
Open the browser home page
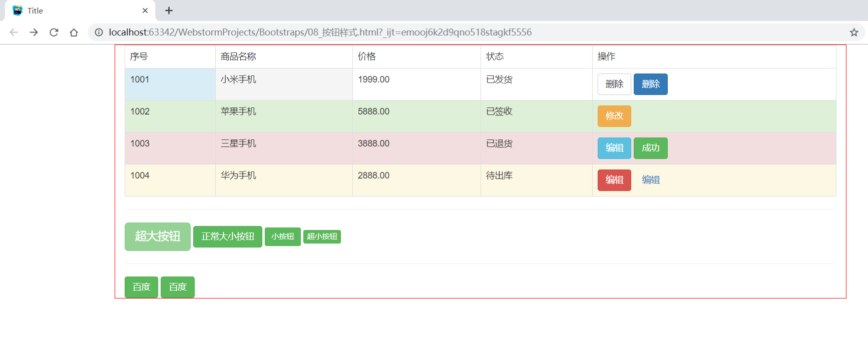coord(74,32)
